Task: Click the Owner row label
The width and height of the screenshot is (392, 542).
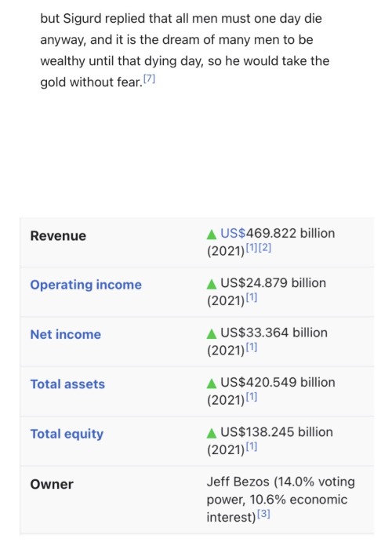Action: (x=52, y=484)
